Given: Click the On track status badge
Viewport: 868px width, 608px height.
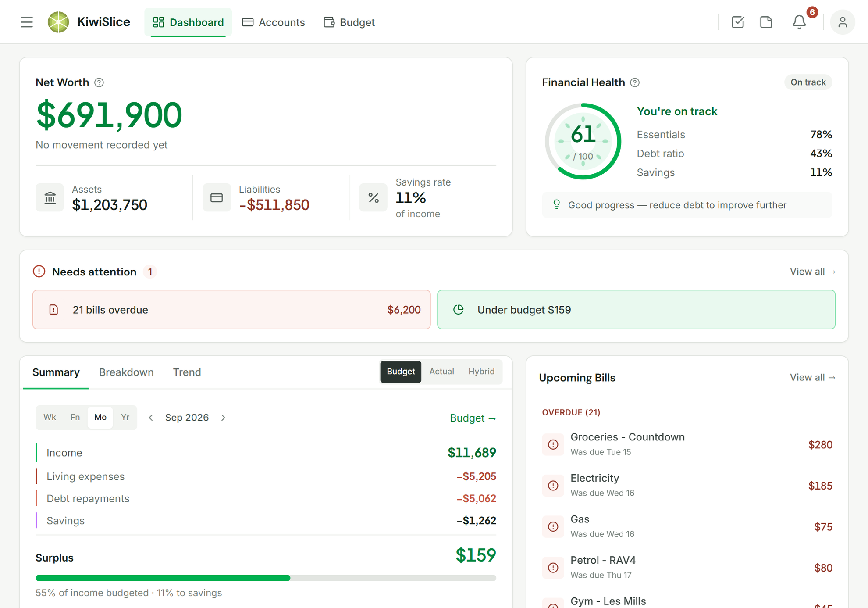Looking at the screenshot, I should coord(808,82).
